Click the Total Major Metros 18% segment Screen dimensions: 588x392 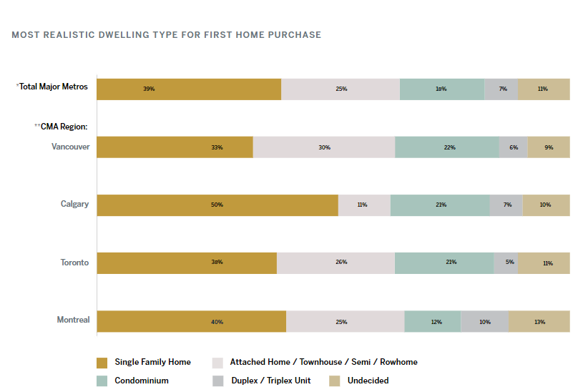442,89
